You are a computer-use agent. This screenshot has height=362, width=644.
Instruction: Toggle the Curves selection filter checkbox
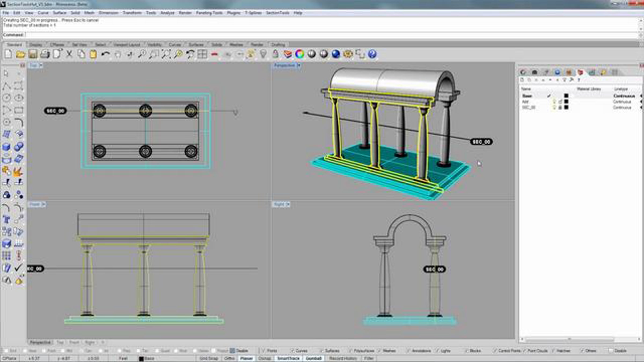coord(292,350)
